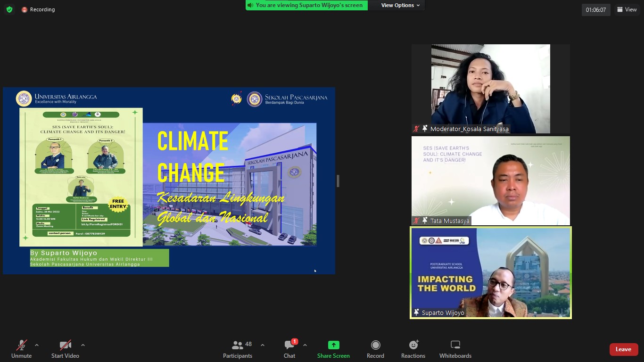Viewport: 644px width, 362px height.
Task: Open the Reactions menu
Action: (x=413, y=349)
